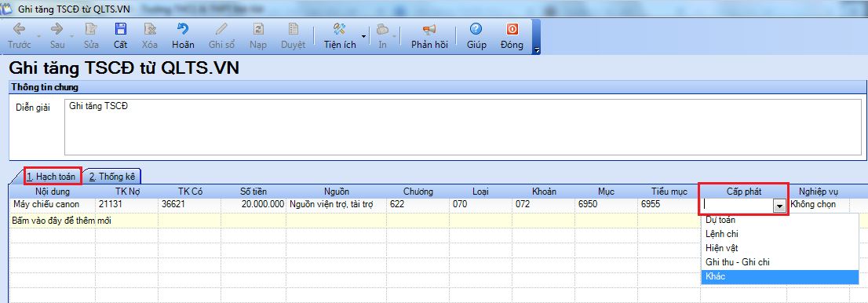The height and width of the screenshot is (303, 868).
Task: Open Giúp help icon
Action: tap(476, 29)
